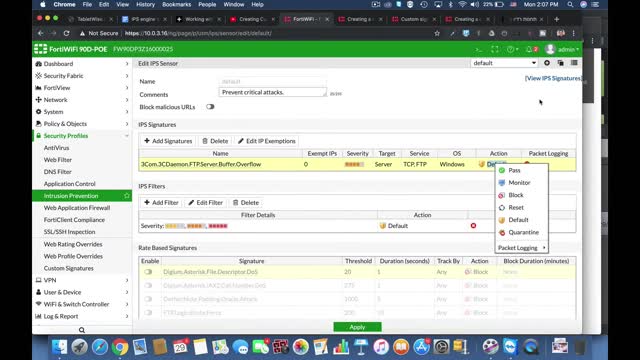Click Add Filter button
The image size is (640, 360).
coord(161,202)
